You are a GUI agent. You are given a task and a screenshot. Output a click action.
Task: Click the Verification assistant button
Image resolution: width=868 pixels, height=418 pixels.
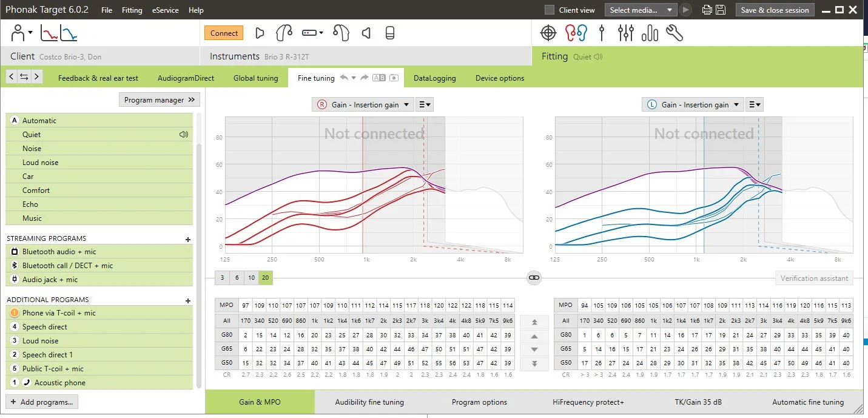[814, 278]
